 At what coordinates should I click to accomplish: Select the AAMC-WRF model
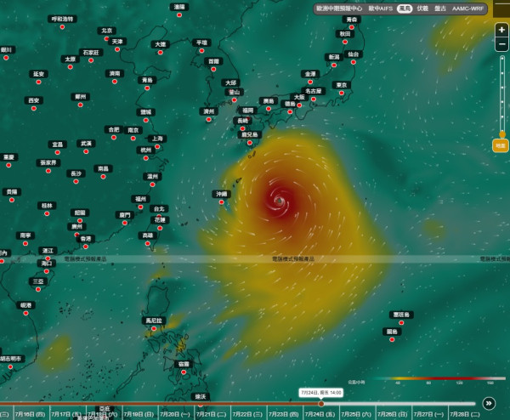tap(467, 9)
